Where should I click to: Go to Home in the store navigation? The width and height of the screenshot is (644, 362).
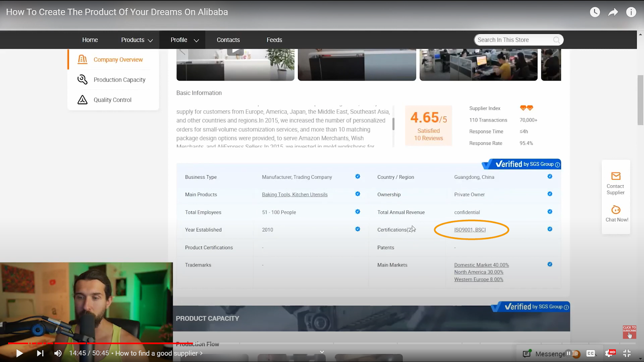(90, 40)
